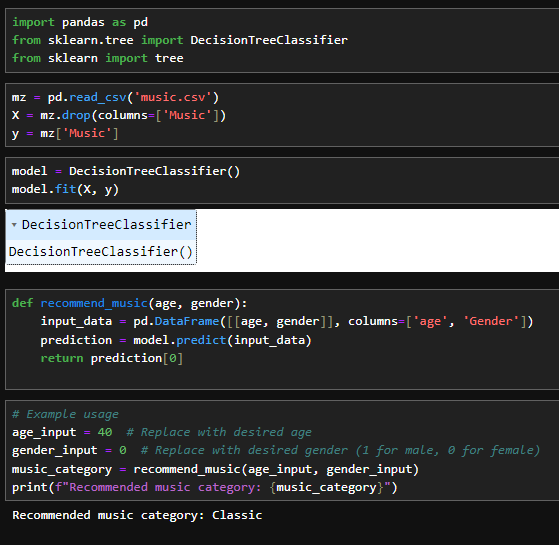This screenshot has width=559, height=545.
Task: Click the model.fit(X, y) line
Action: click(x=65, y=189)
